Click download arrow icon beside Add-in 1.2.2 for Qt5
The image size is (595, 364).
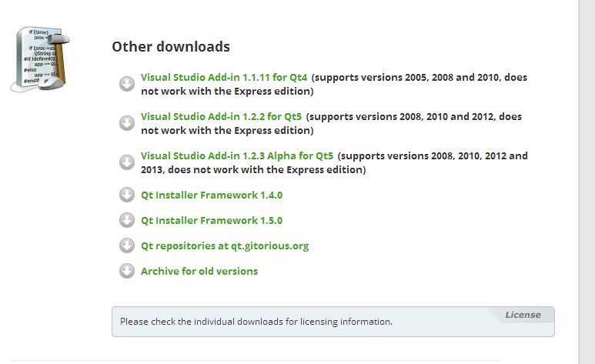point(127,123)
